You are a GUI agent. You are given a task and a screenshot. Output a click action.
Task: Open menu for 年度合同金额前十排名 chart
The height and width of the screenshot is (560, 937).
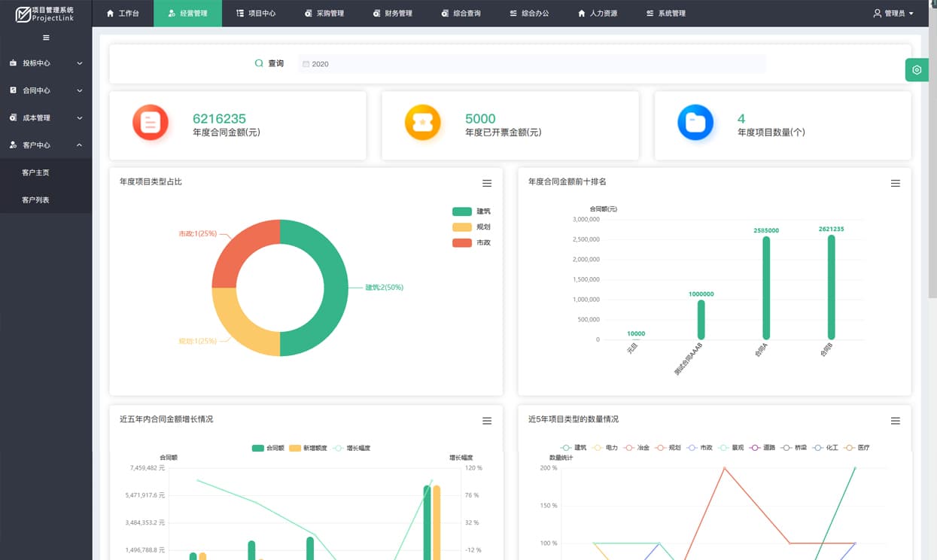click(x=896, y=183)
